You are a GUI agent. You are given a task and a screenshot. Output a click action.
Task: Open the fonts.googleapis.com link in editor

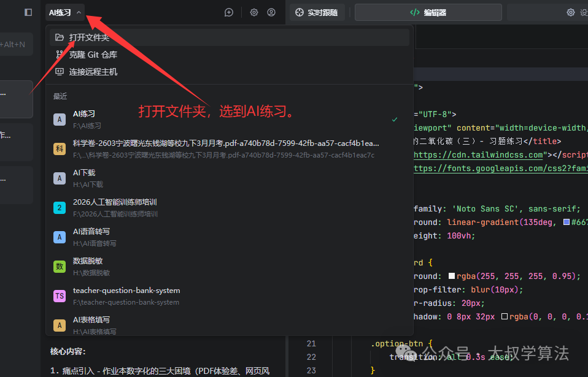point(501,168)
